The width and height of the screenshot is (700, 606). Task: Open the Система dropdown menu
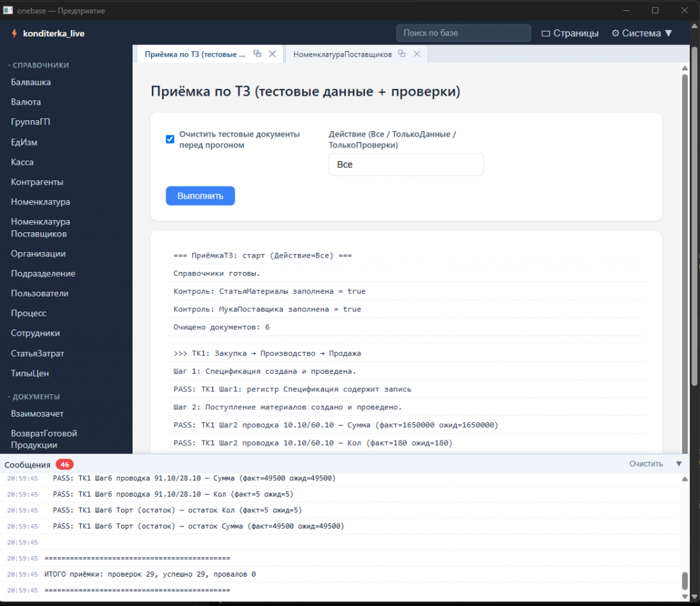(x=642, y=33)
